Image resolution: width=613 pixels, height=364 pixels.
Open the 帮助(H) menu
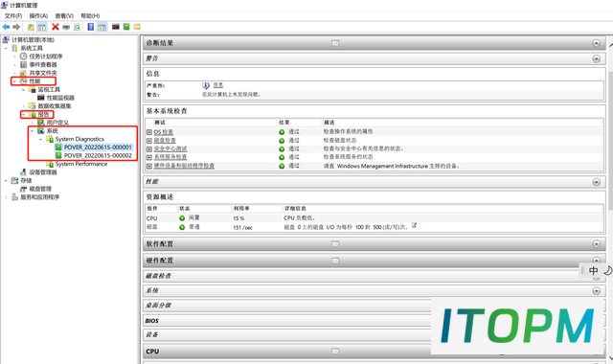pyautogui.click(x=90, y=15)
